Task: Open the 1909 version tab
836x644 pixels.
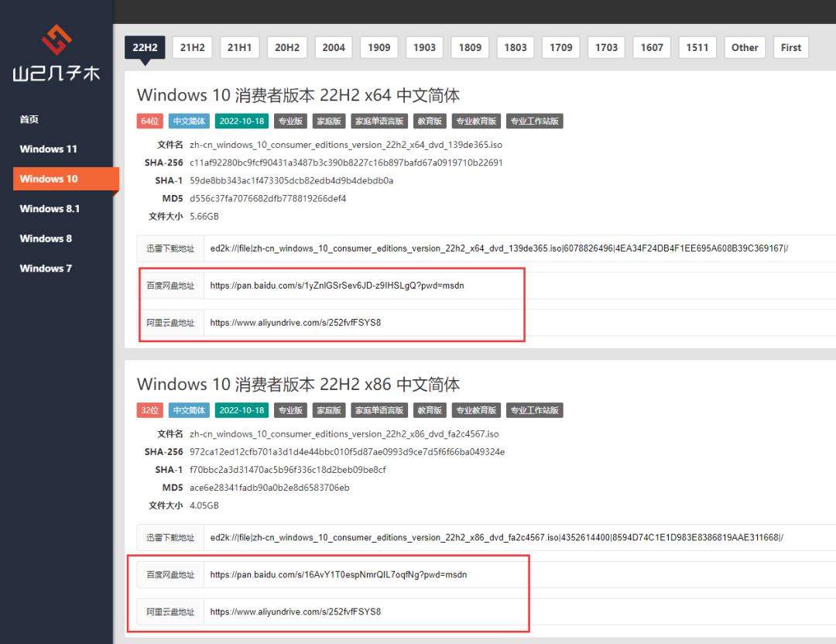Action: point(379,47)
